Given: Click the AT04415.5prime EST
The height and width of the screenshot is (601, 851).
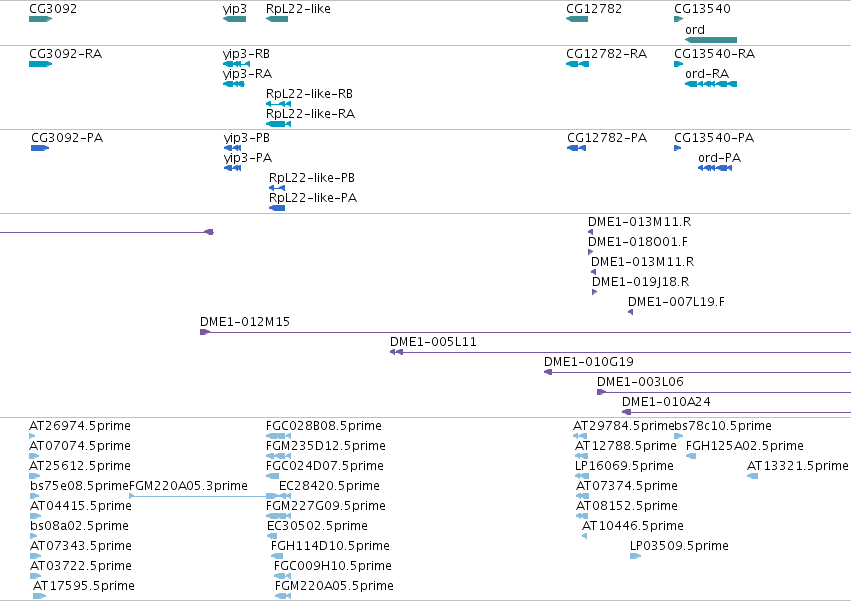Looking at the screenshot, I should (35, 517).
